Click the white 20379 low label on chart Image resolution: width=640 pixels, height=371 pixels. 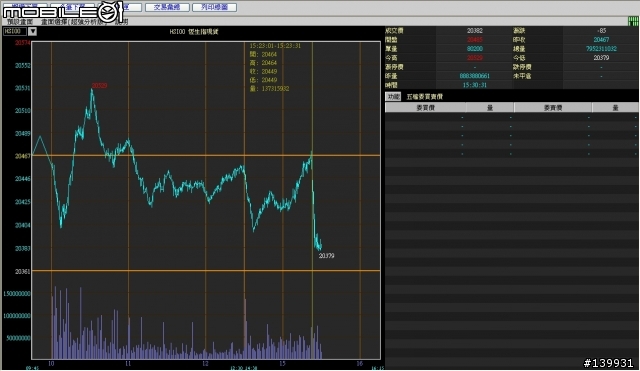tap(327, 256)
